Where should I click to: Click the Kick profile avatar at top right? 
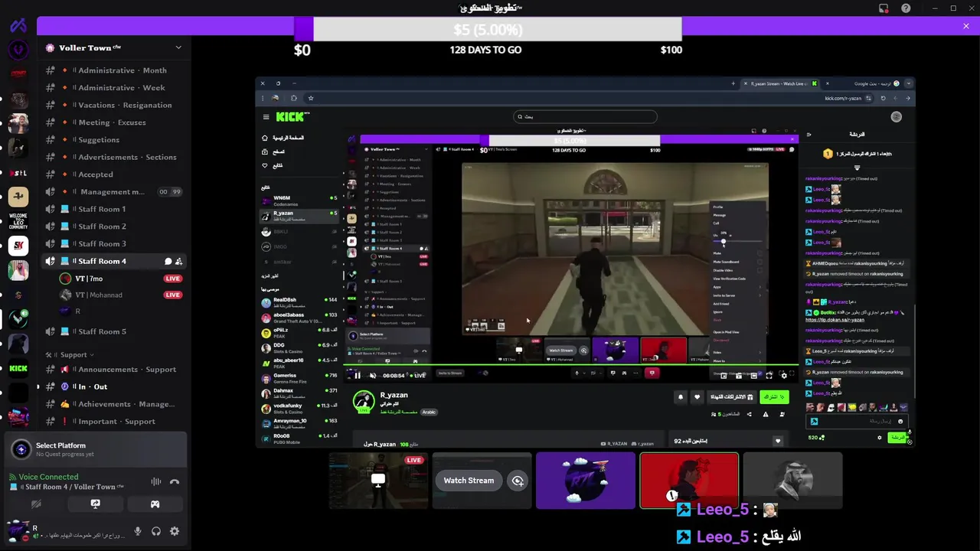pyautogui.click(x=897, y=117)
